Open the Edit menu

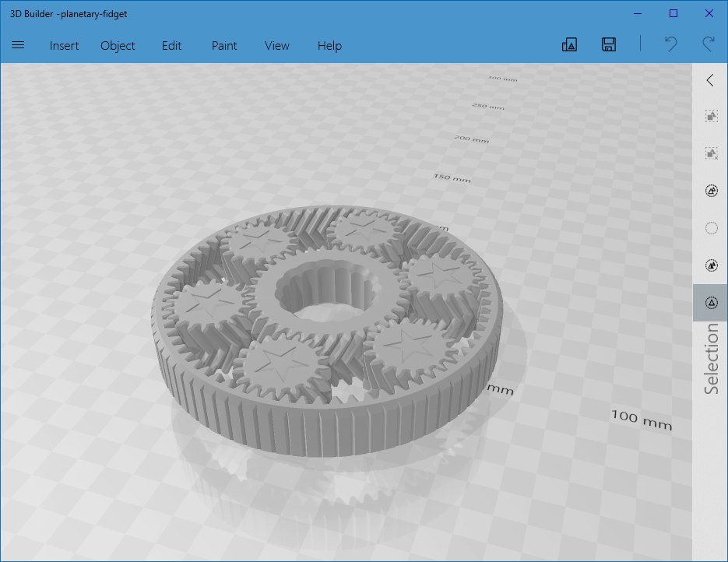[171, 46]
